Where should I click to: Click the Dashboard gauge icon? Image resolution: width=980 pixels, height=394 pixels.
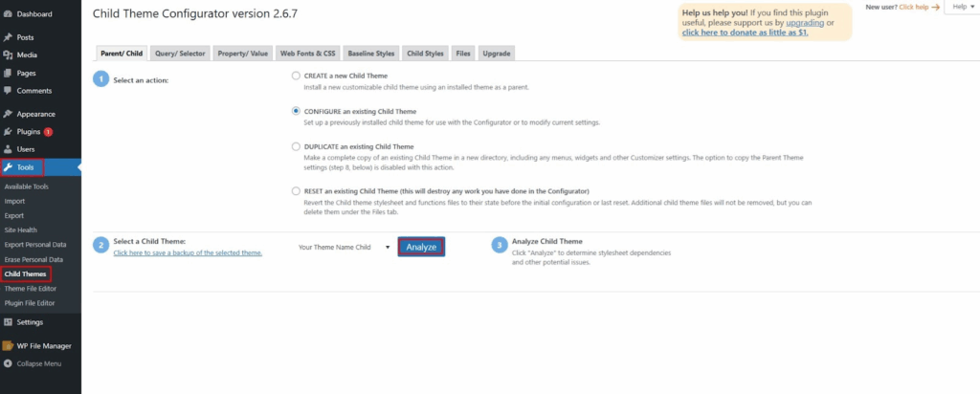(8, 13)
